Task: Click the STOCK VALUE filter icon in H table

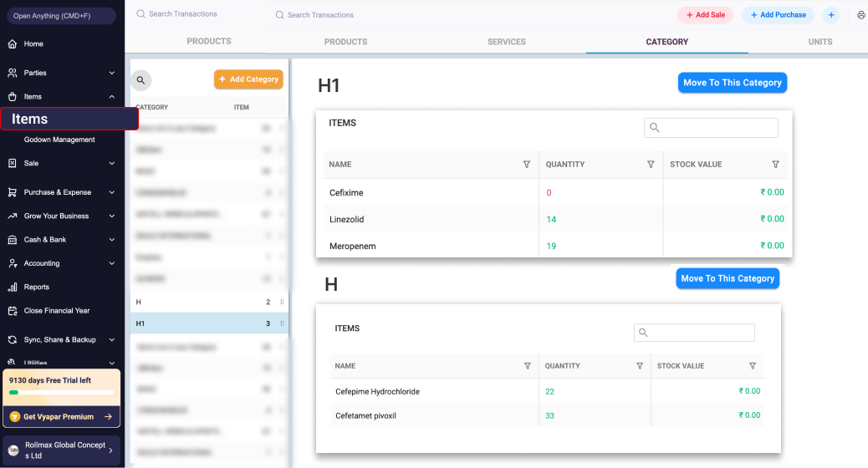Action: 753,366
